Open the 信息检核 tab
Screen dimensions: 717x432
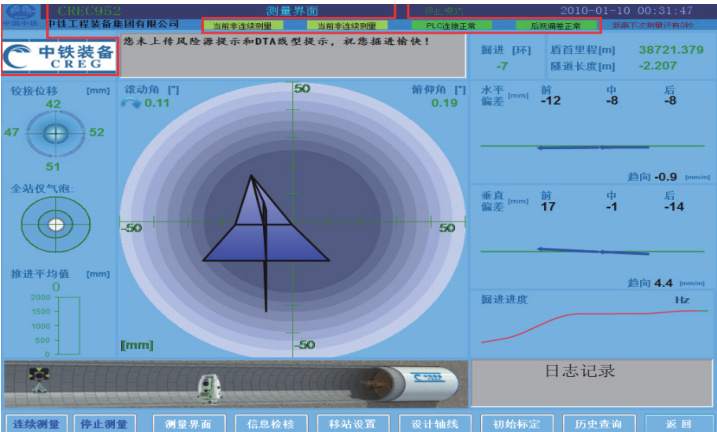(270, 423)
